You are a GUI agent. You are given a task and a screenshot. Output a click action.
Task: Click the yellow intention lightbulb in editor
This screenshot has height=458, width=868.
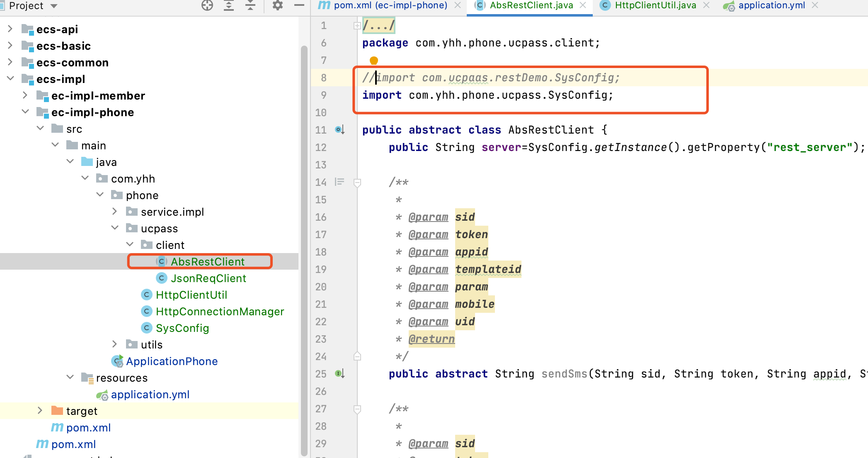[x=373, y=61]
